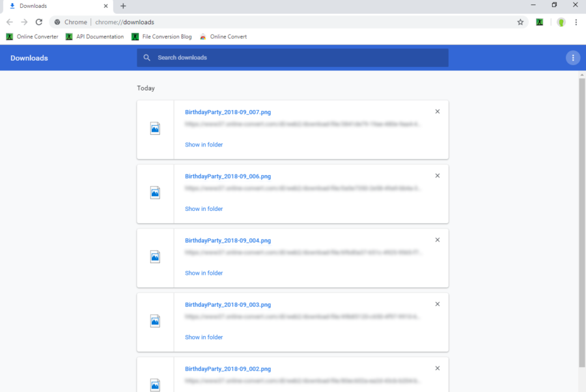Open a new browser tab

click(x=122, y=6)
